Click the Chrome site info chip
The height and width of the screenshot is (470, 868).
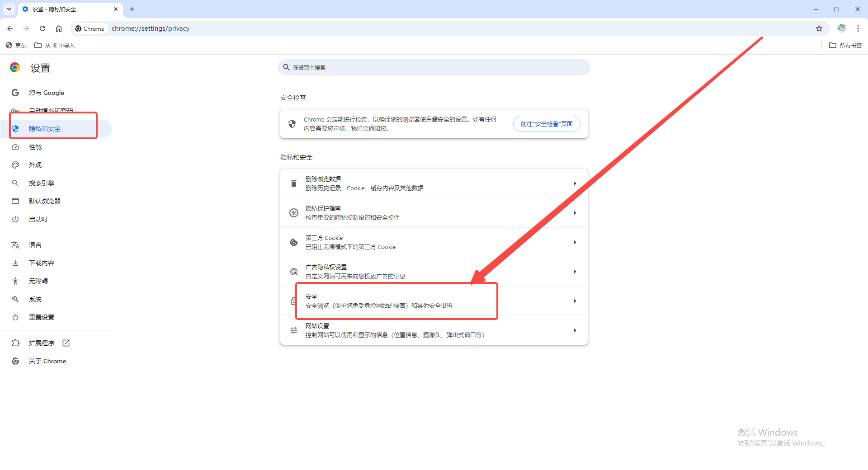[90, 28]
